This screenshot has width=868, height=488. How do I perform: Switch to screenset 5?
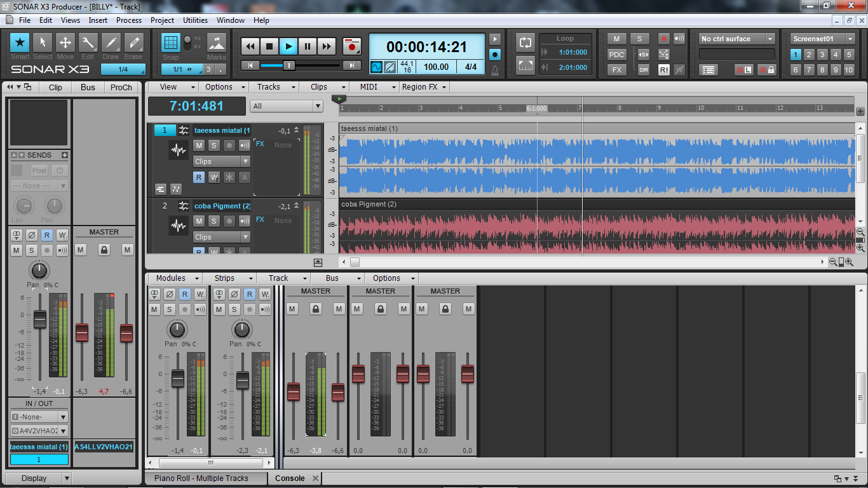[x=850, y=55]
